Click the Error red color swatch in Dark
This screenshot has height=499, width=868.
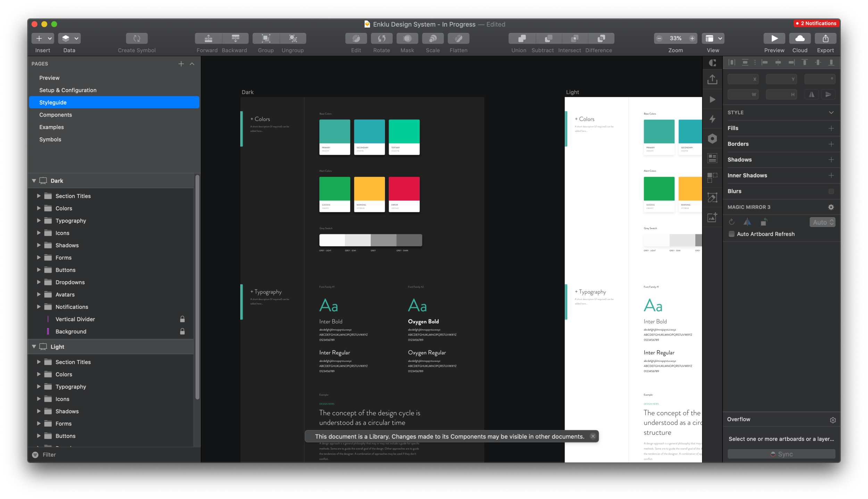pyautogui.click(x=404, y=189)
